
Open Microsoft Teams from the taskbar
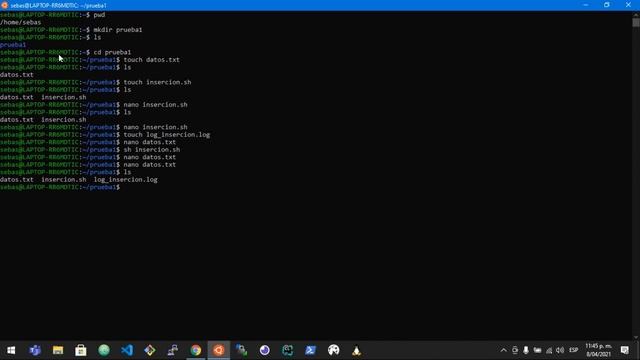point(35,350)
